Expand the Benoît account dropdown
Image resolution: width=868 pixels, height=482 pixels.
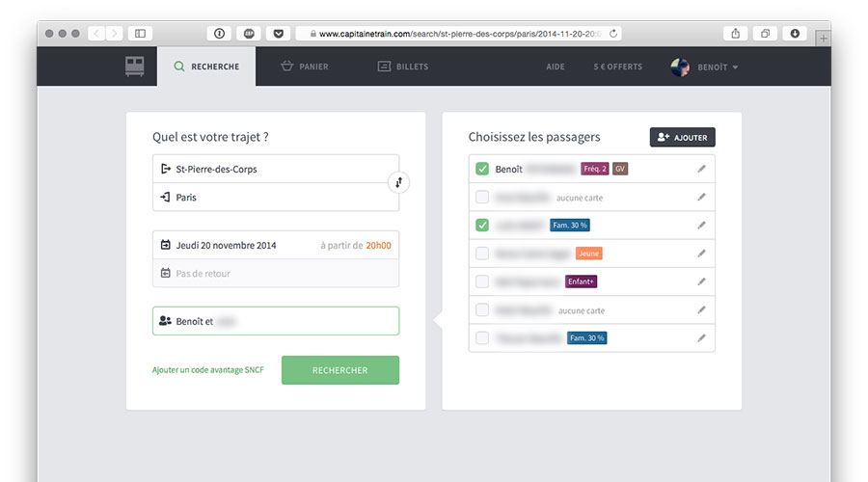point(718,67)
